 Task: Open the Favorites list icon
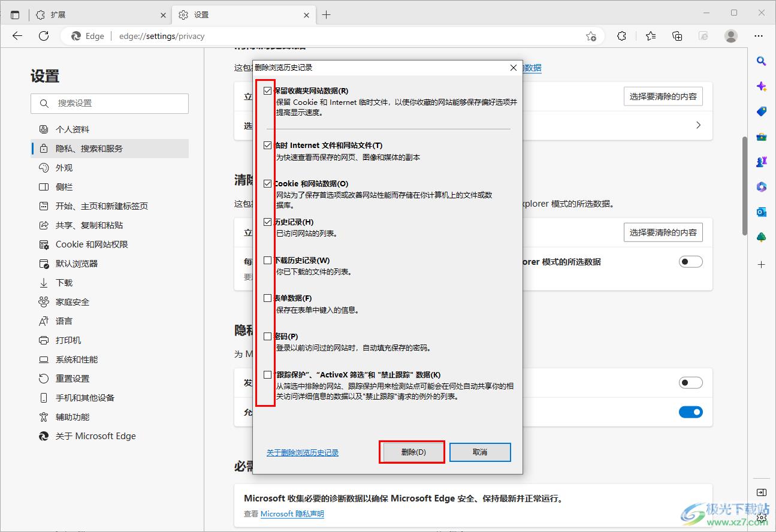(x=651, y=36)
